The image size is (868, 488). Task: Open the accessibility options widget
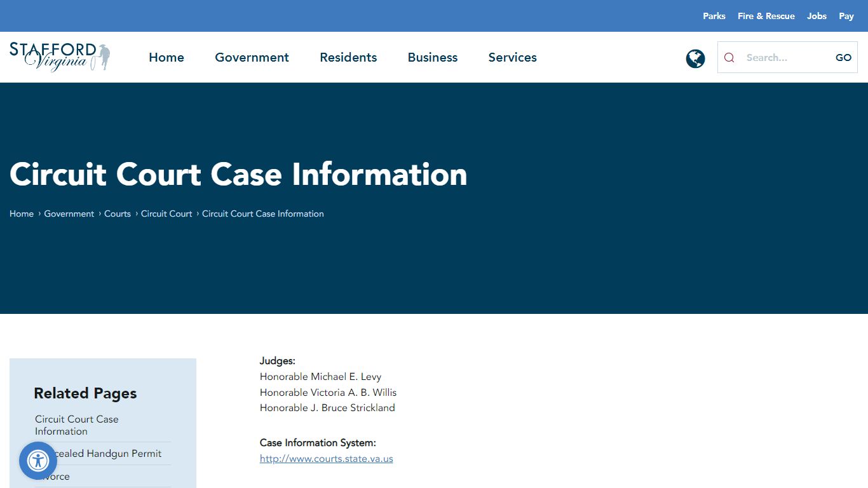pos(38,460)
